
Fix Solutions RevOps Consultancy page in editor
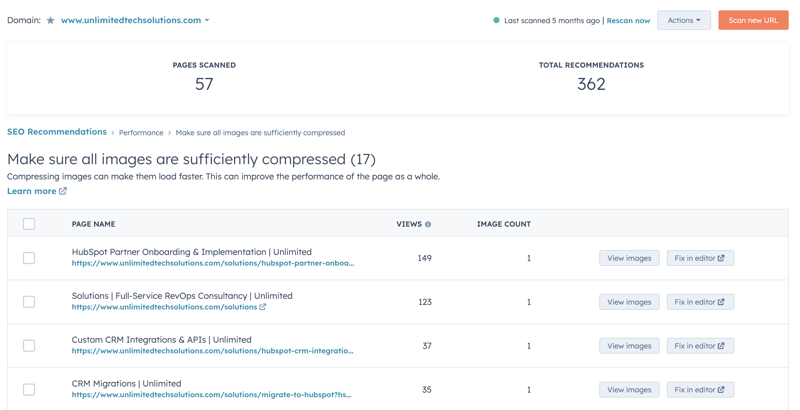point(700,302)
